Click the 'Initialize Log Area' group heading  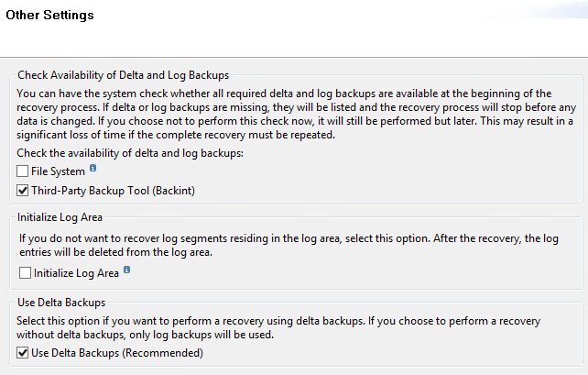pyautogui.click(x=60, y=217)
